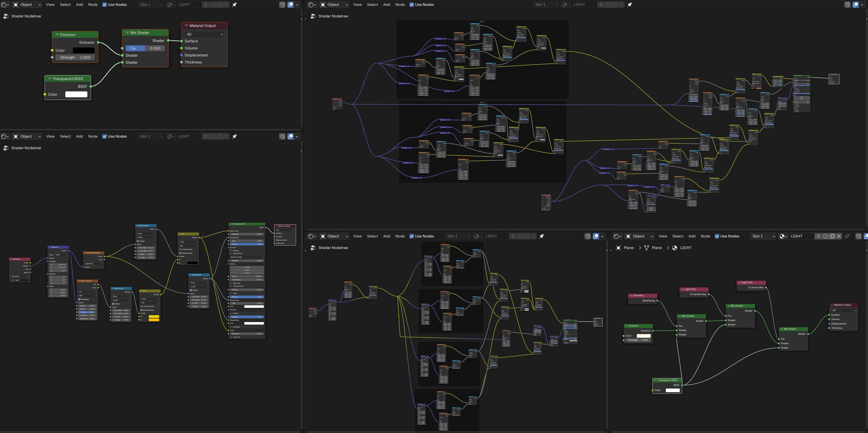Open the editor type icon in top-right editor
This screenshot has height=433, width=868.
click(x=312, y=5)
